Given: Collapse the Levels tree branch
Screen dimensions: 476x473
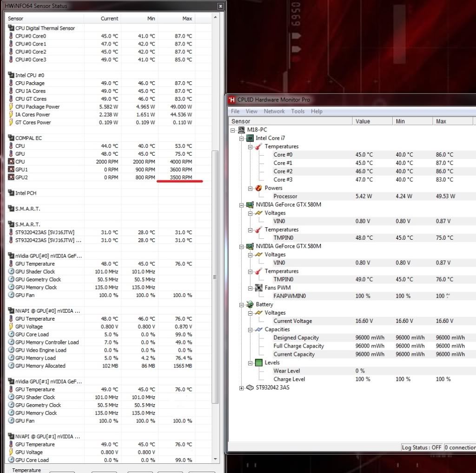Looking at the screenshot, I should point(250,363).
